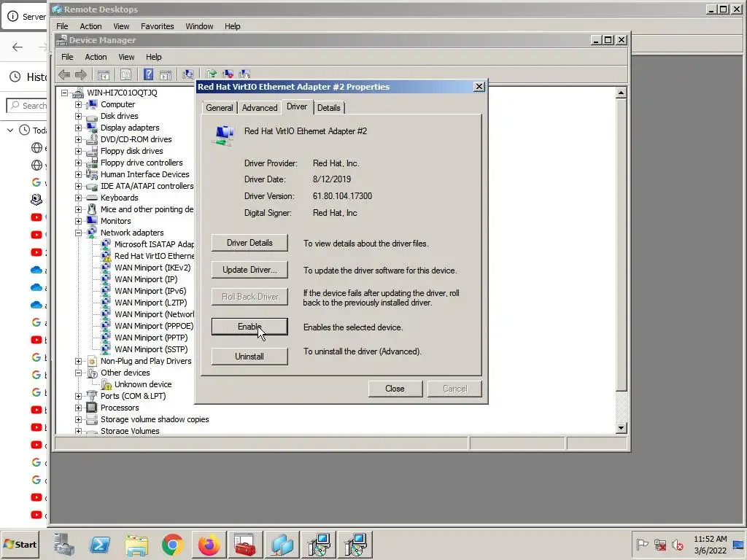747x560 pixels.
Task: Launch Google Chrome from the taskbar
Action: tap(172, 545)
